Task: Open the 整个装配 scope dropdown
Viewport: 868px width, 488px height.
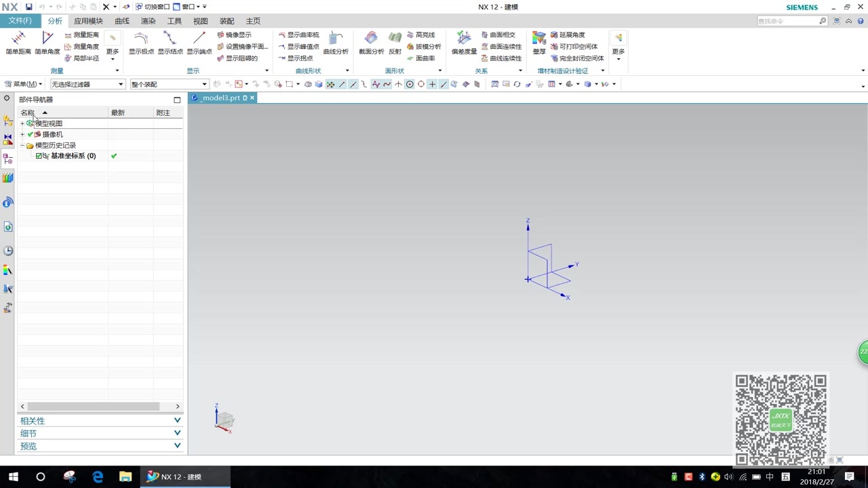Action: click(169, 84)
